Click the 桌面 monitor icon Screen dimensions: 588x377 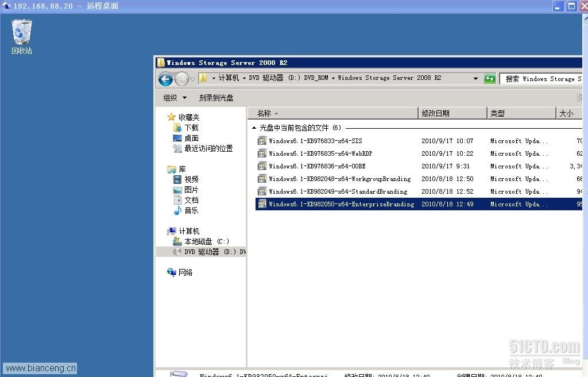point(177,138)
